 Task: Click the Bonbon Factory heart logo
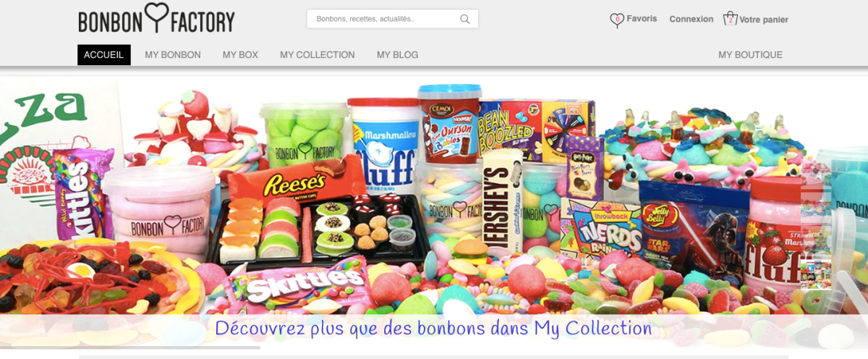(156, 17)
